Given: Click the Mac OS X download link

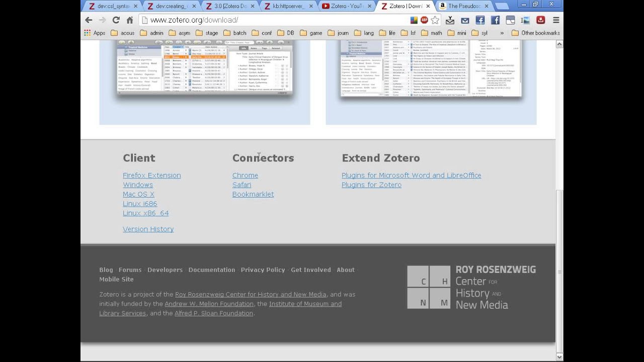Looking at the screenshot, I should coord(138,194).
